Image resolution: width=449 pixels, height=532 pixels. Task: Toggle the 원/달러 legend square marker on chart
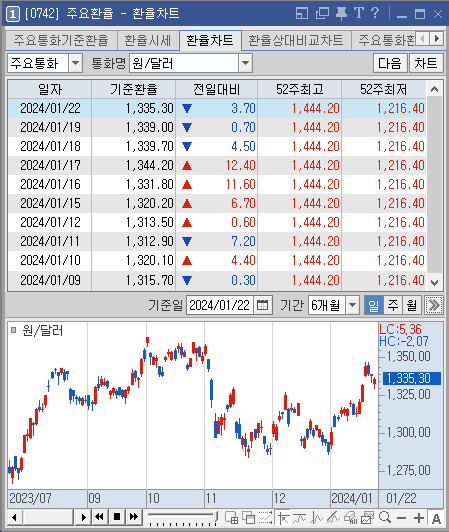pyautogui.click(x=14, y=330)
